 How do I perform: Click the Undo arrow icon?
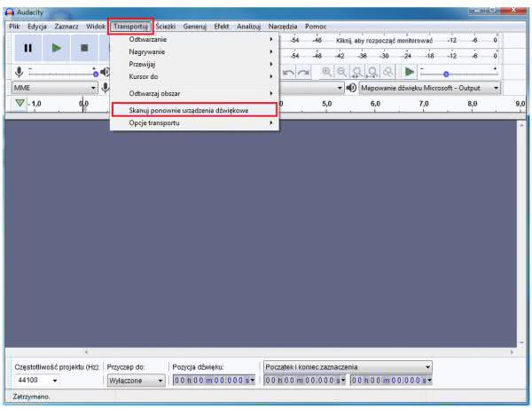point(289,72)
